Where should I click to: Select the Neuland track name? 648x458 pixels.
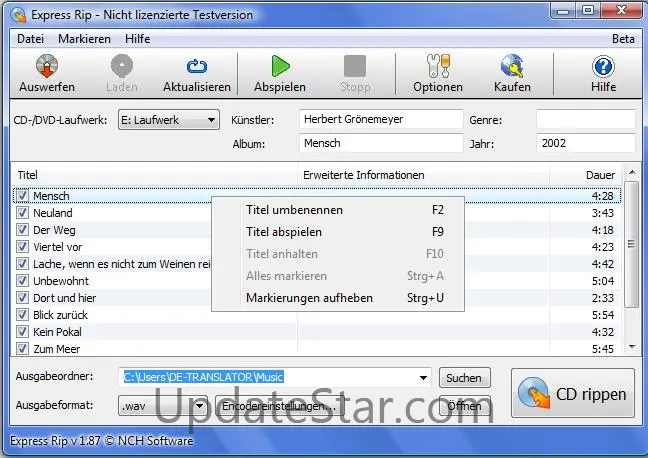coord(52,213)
